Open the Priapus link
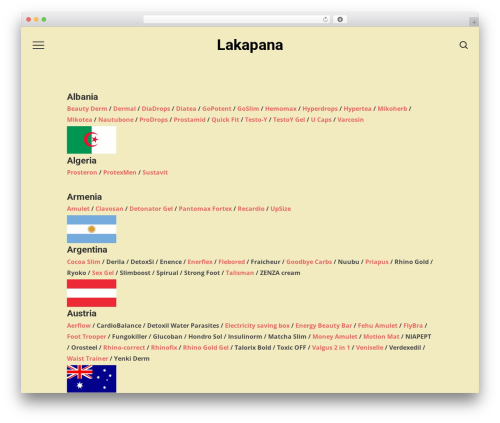The width and height of the screenshot is (500, 423). click(x=377, y=262)
